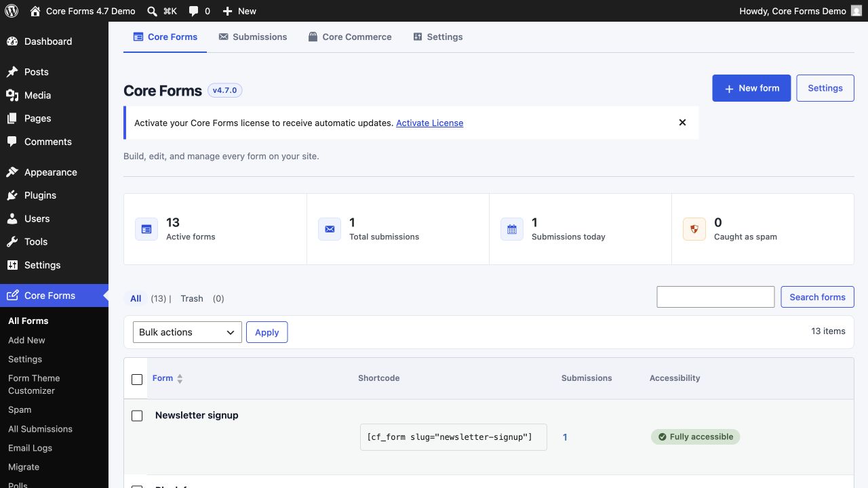Click the Active forms card icon

(146, 229)
